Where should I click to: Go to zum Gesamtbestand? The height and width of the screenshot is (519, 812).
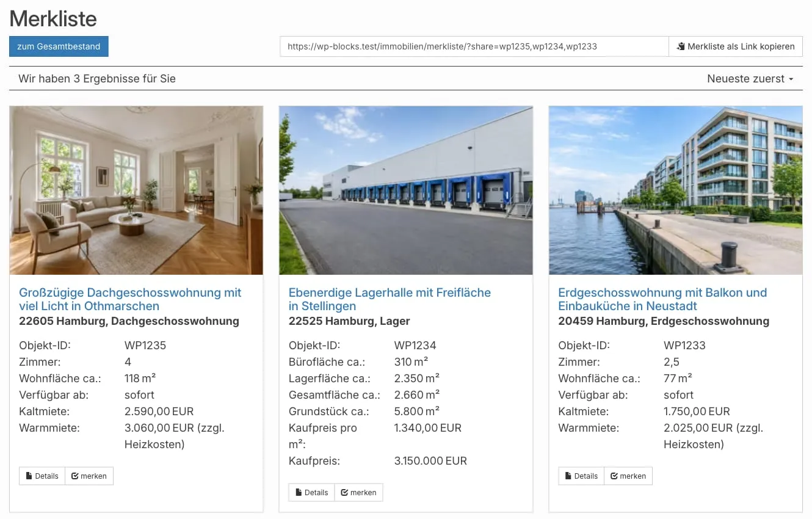click(x=59, y=46)
